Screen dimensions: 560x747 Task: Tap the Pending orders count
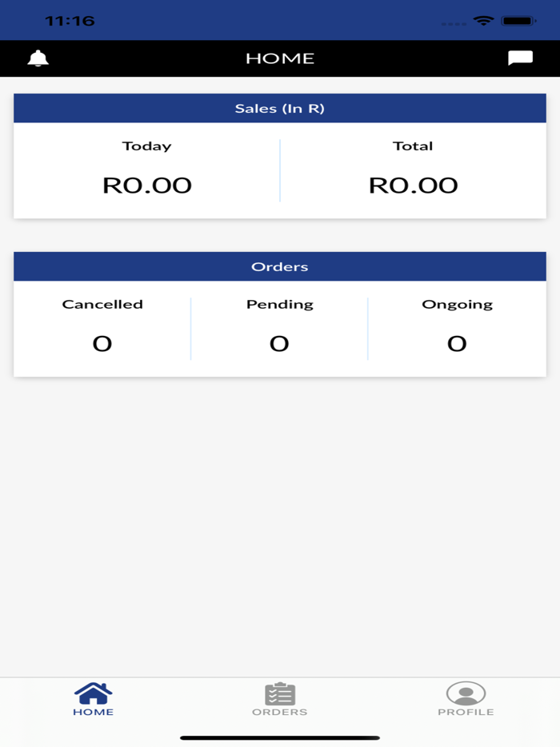point(279,342)
